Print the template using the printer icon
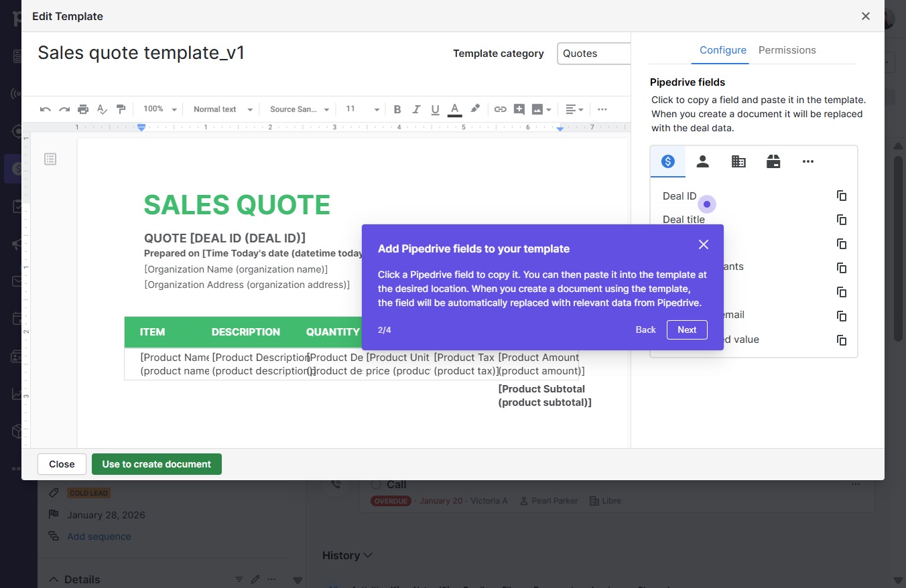906x588 pixels. coord(83,109)
